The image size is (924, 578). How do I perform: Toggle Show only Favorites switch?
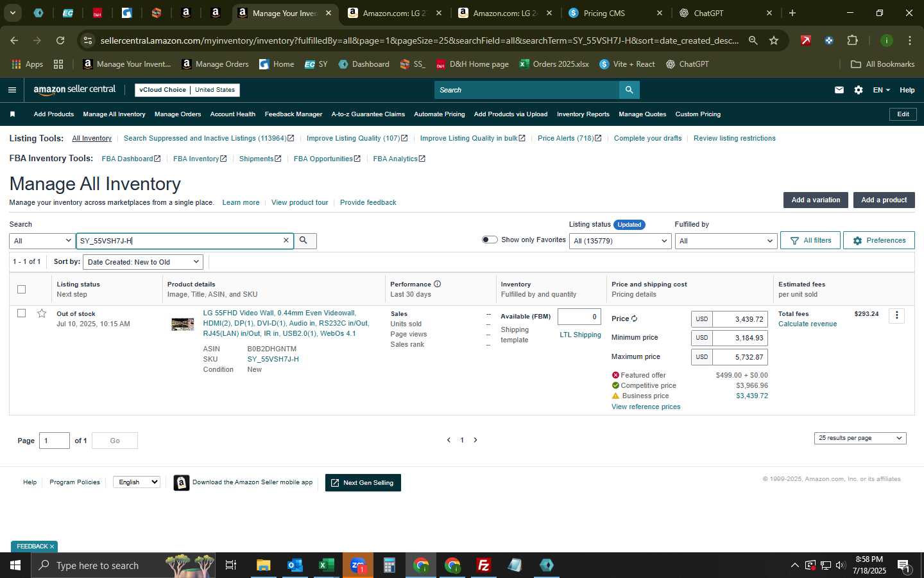(x=490, y=240)
